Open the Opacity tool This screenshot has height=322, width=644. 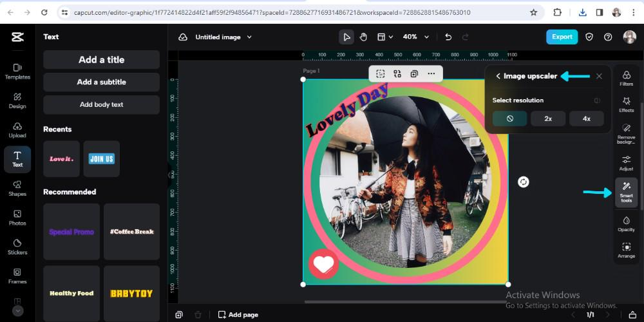[x=627, y=224]
